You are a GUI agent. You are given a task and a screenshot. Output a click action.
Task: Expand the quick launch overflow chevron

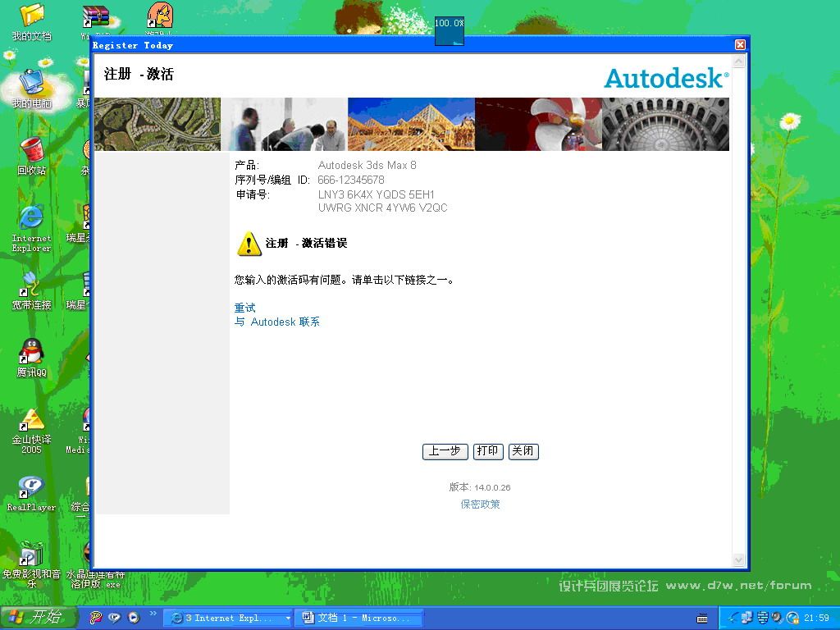153,614
